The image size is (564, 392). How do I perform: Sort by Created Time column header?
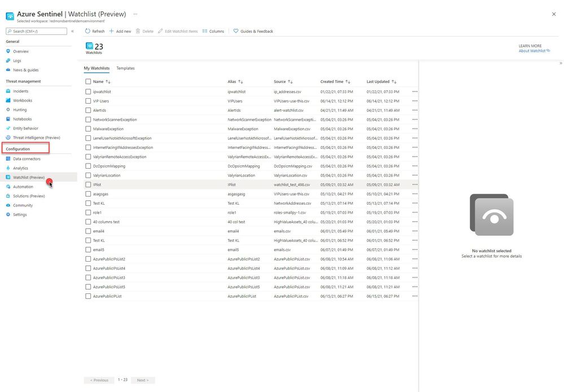pyautogui.click(x=335, y=82)
